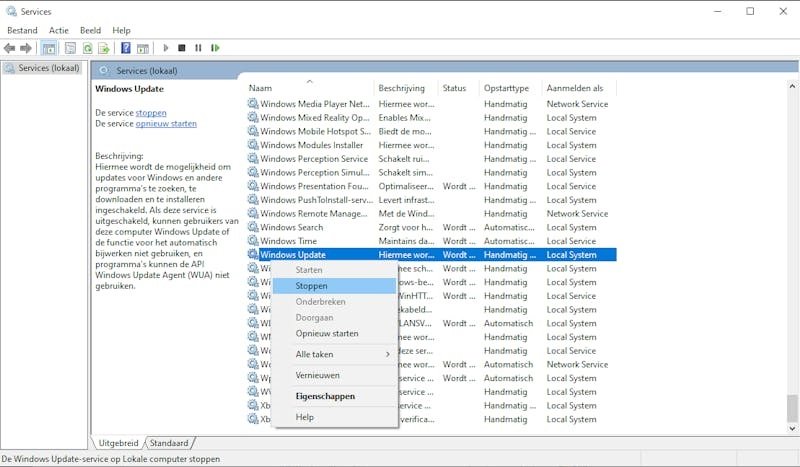Click 'Optimaliseer...' description cell

(406, 186)
